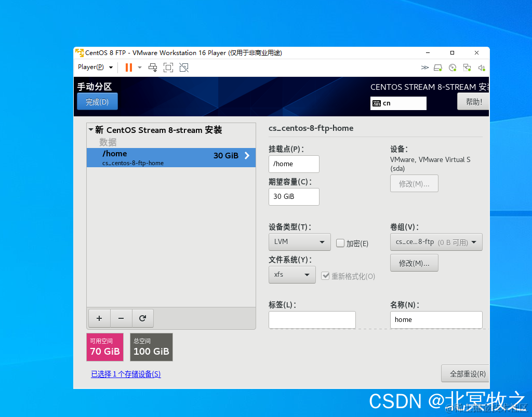532x417 pixels.
Task: Close the VMware Player window
Action: (477, 52)
